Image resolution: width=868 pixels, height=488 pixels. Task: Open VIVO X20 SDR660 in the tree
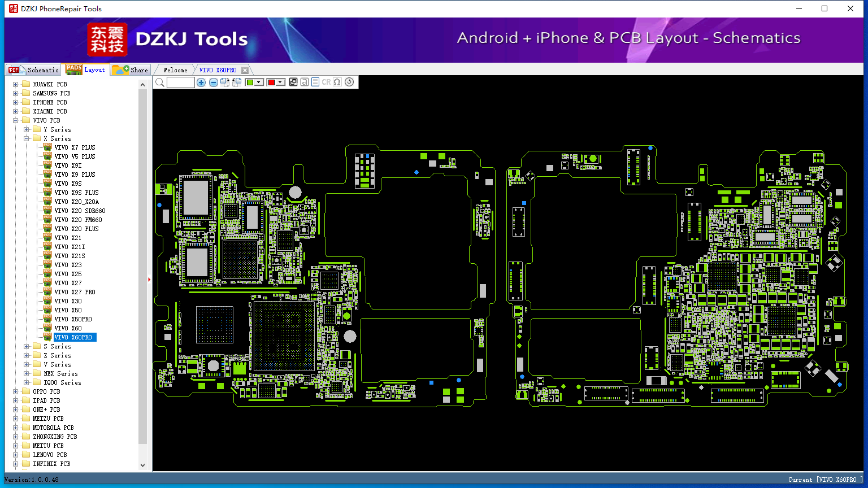tap(80, 211)
